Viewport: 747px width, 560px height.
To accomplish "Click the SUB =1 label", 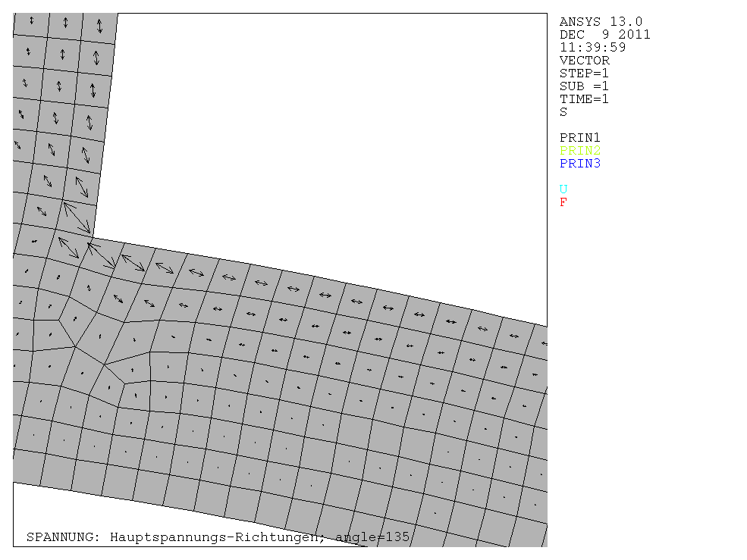I will tap(584, 86).
